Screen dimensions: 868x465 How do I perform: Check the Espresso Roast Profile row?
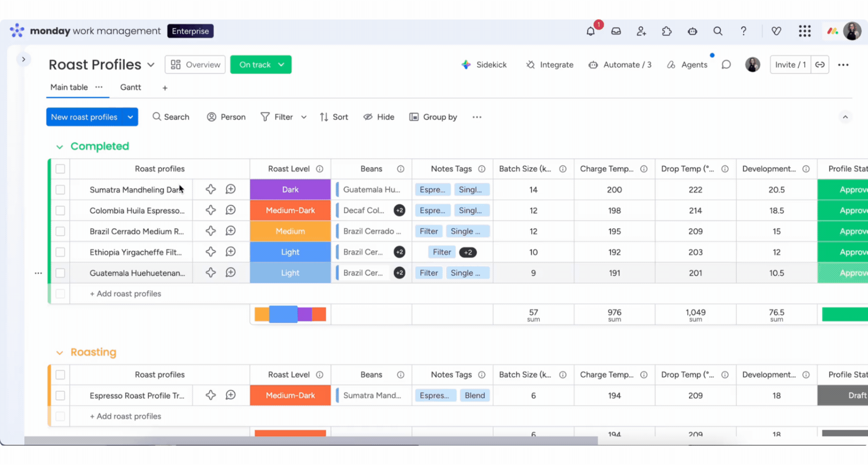(60, 395)
